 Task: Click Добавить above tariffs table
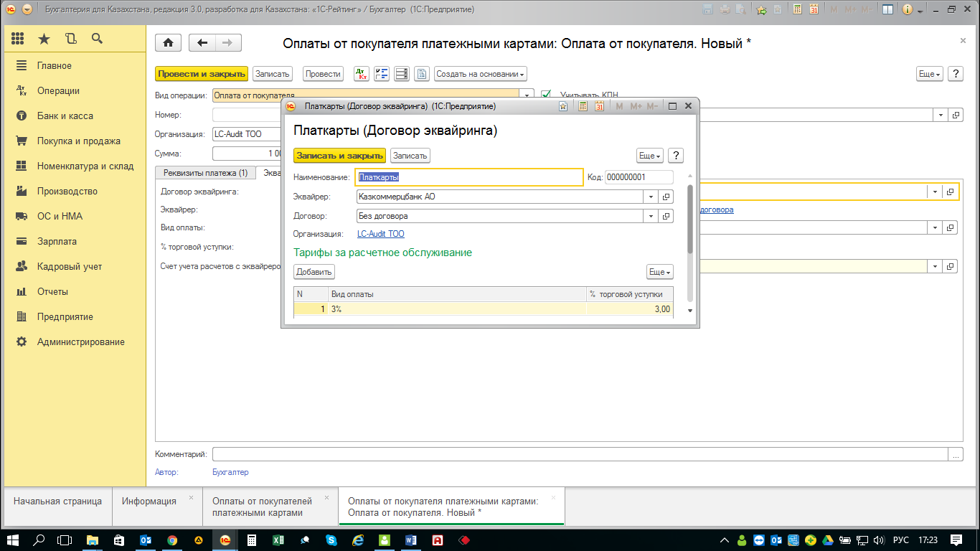(x=314, y=272)
